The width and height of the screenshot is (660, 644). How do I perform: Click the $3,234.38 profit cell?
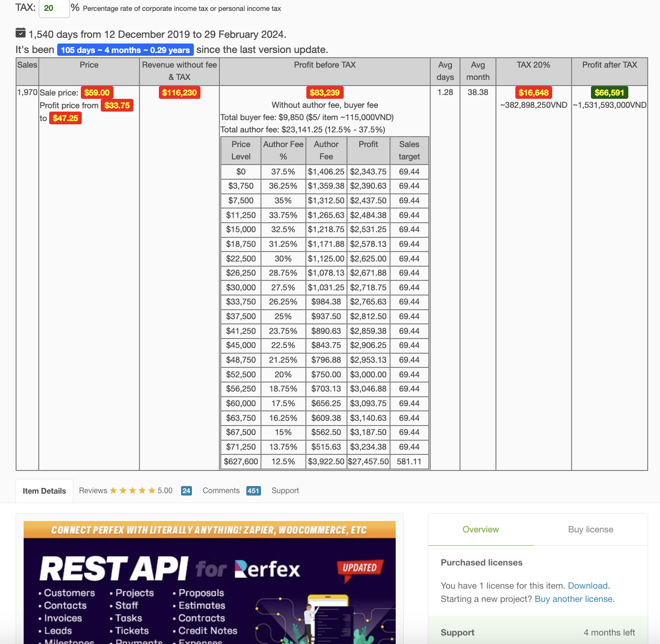pyautogui.click(x=368, y=447)
